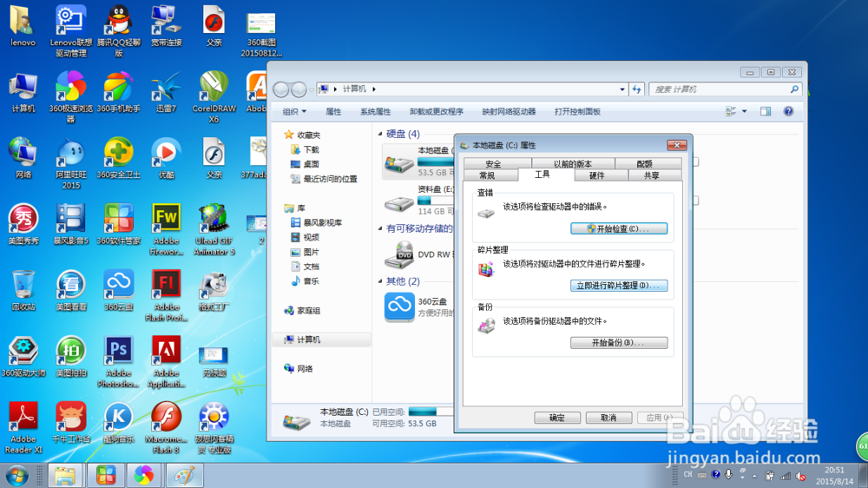This screenshot has width=868, height=488.
Task: Close the 本地磁盘 (C:) 属性 dialog
Action: point(676,145)
